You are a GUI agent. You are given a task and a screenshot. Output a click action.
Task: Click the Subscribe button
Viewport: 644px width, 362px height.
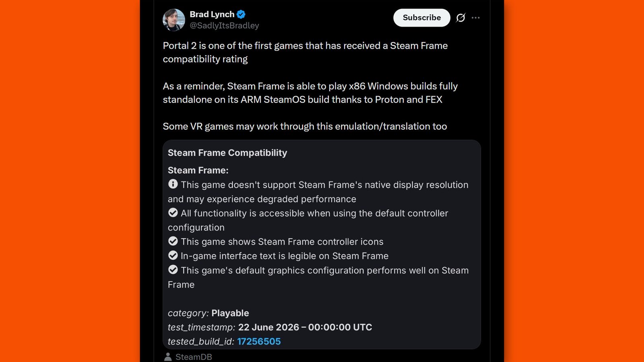pyautogui.click(x=421, y=18)
